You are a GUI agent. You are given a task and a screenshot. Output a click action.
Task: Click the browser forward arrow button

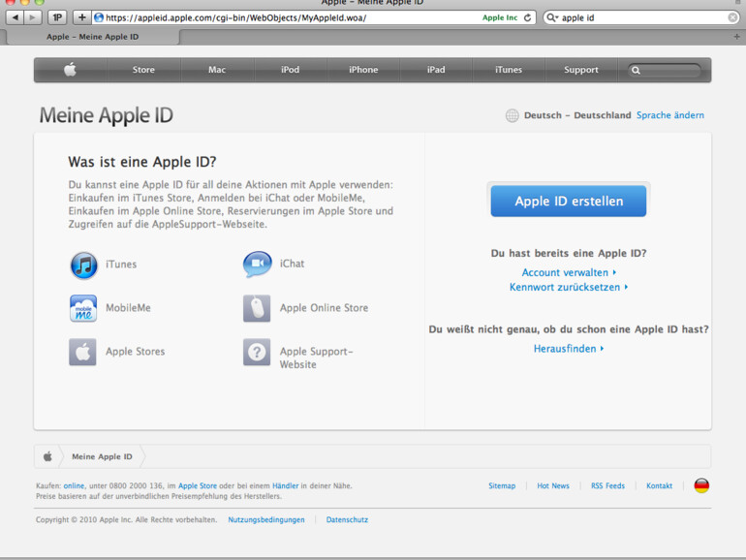(33, 17)
